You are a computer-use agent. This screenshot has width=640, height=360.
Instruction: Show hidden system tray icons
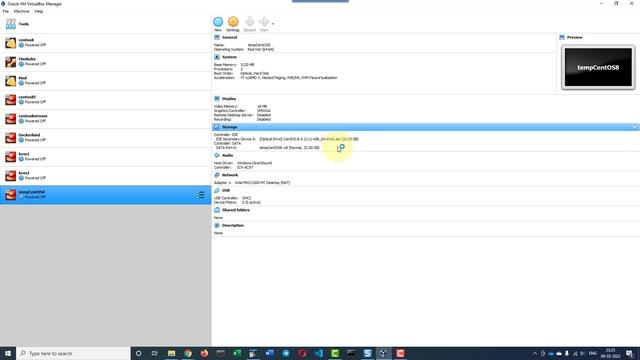[535, 353]
